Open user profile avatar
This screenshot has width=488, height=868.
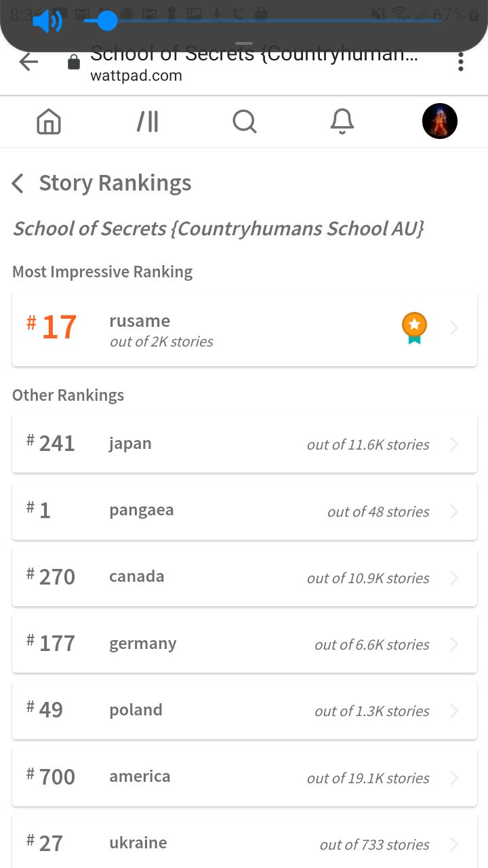coord(440,121)
